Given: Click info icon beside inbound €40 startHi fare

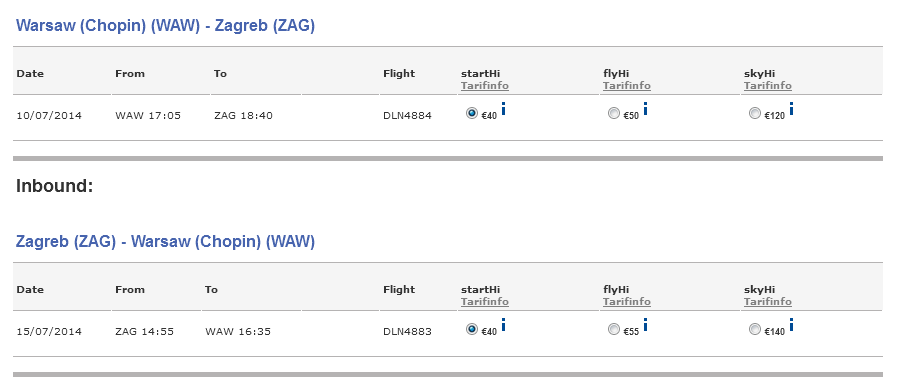Looking at the screenshot, I should point(503,325).
